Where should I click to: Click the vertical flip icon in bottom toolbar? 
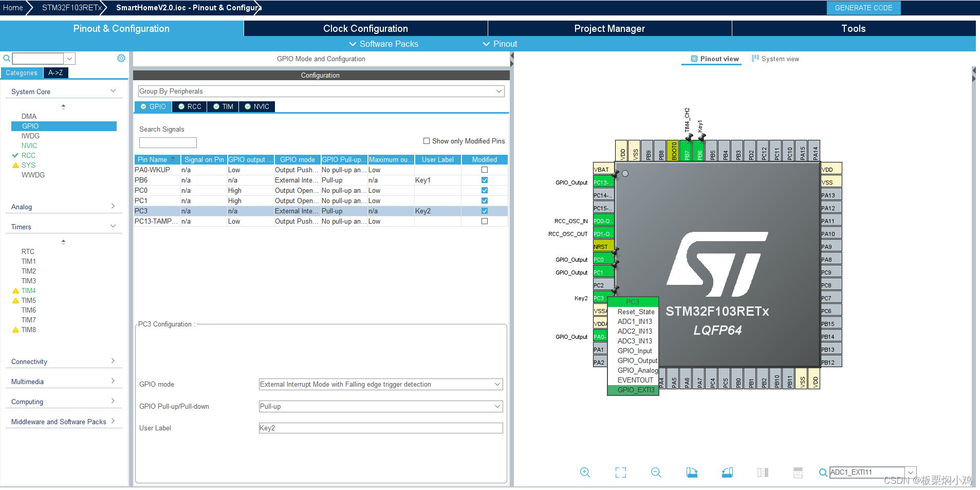[763, 473]
